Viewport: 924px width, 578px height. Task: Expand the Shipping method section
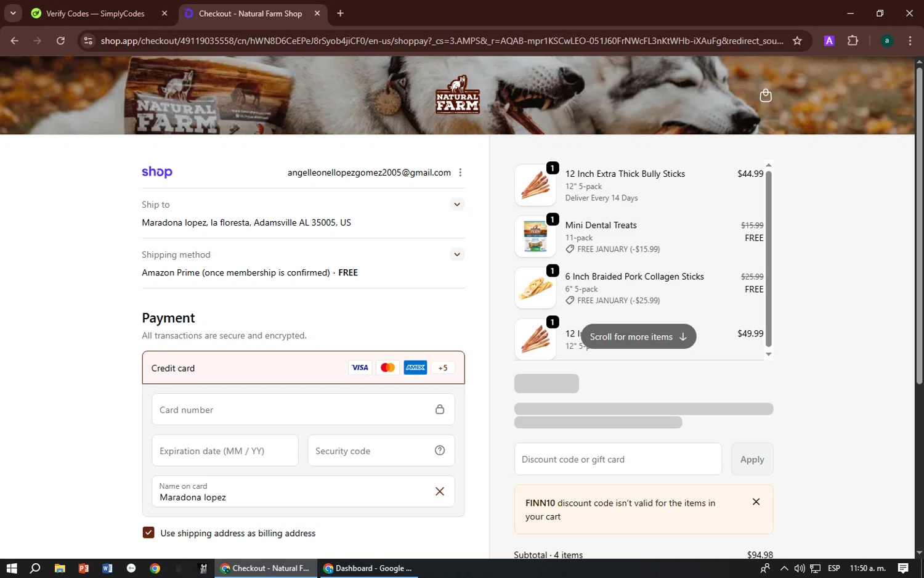click(456, 254)
